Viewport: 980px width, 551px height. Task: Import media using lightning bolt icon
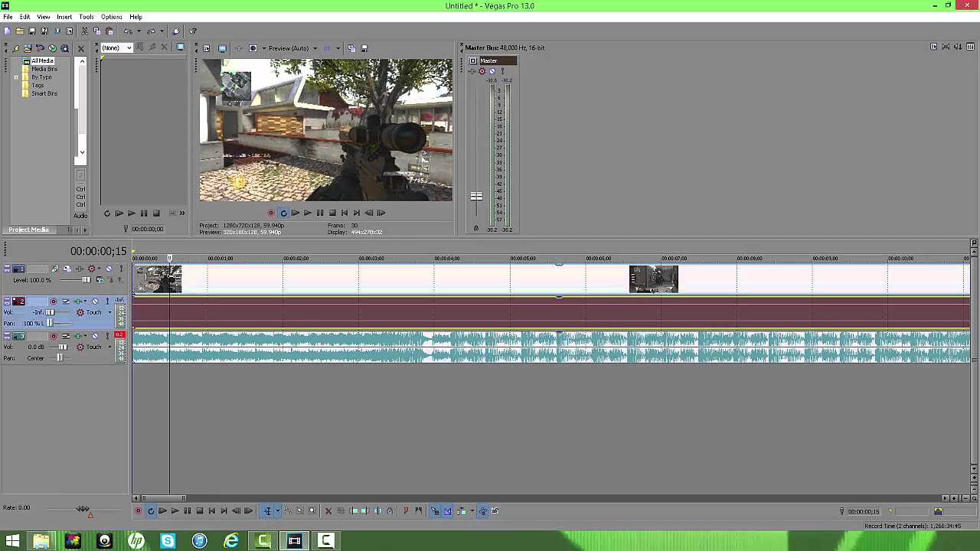pyautogui.click(x=15, y=48)
